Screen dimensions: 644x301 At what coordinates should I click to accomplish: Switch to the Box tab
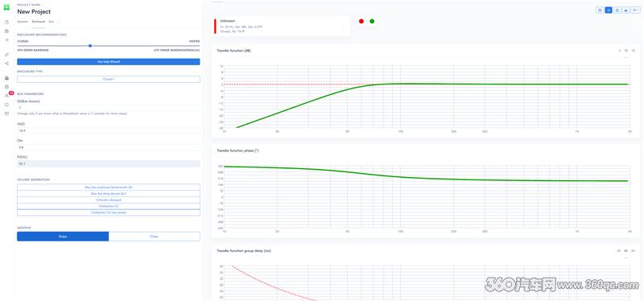click(x=52, y=22)
